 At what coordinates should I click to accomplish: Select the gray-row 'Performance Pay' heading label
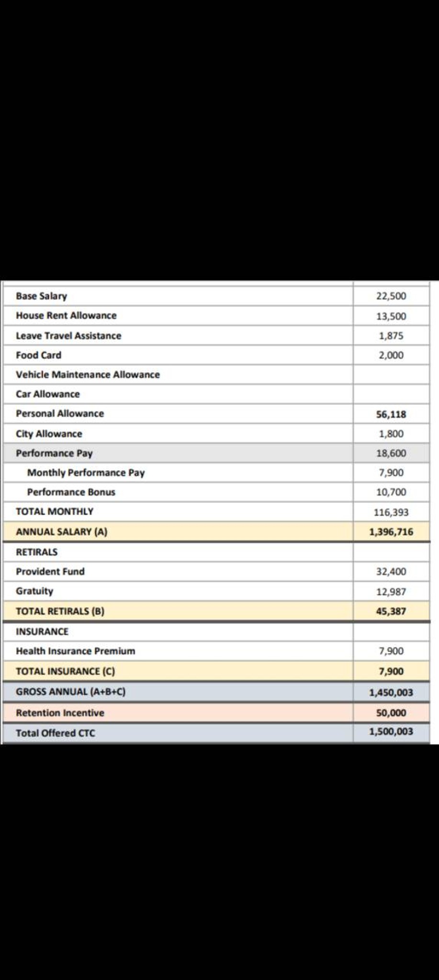54,454
